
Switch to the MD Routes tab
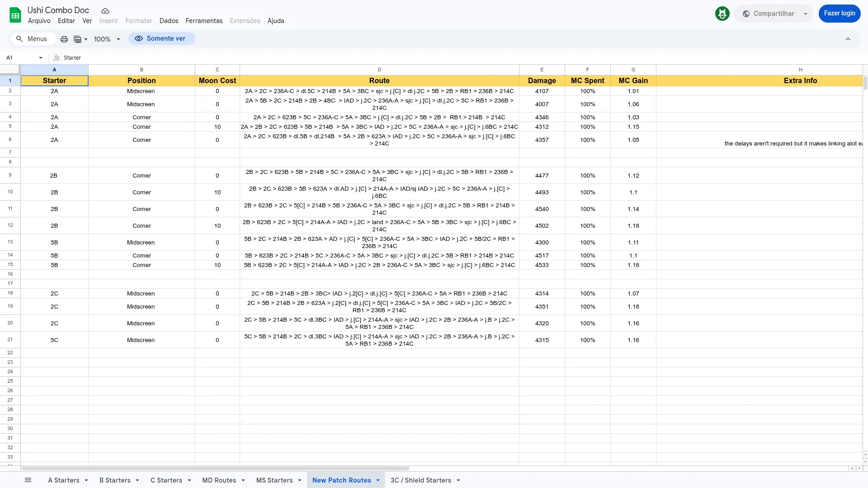[219, 480]
